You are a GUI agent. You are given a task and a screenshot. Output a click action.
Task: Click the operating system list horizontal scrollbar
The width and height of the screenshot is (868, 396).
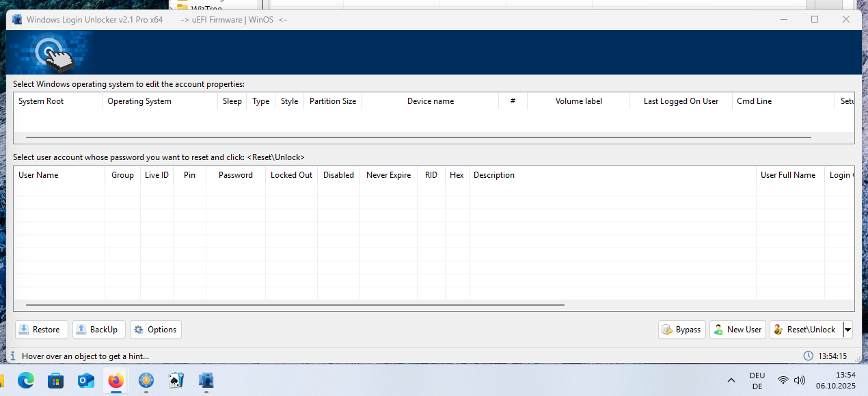tap(418, 137)
